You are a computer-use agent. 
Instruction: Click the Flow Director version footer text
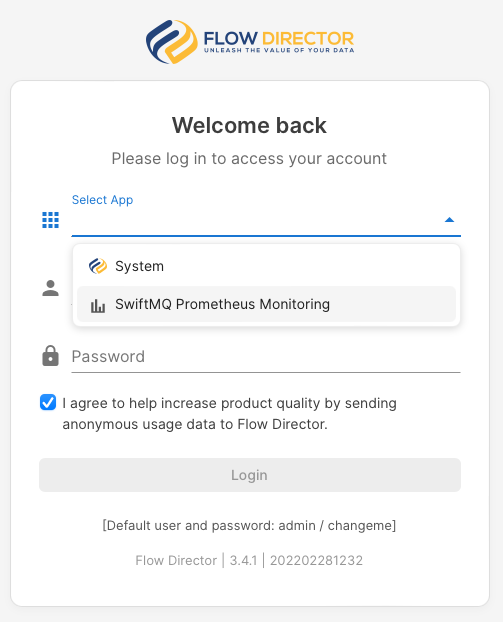[x=249, y=561]
